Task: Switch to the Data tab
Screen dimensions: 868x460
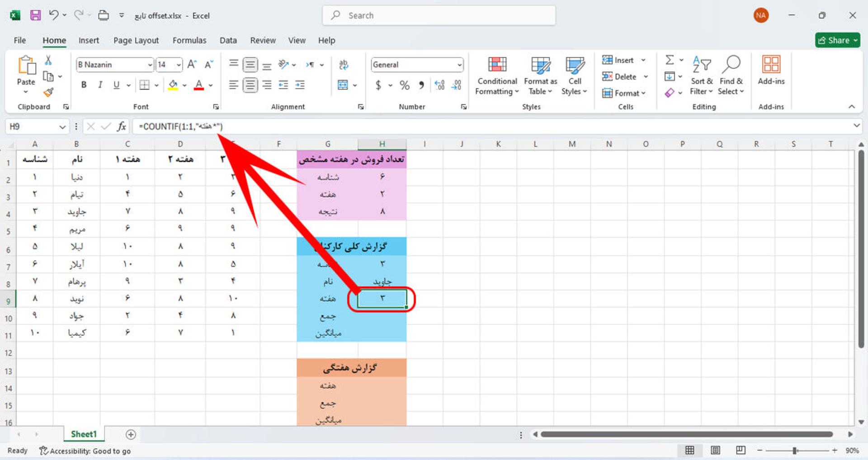Action: pos(228,40)
